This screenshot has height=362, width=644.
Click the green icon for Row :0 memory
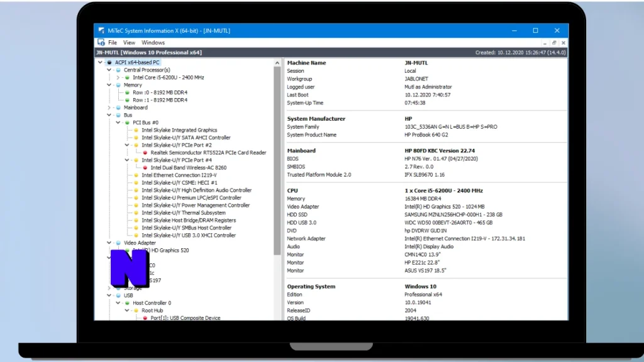tap(127, 92)
